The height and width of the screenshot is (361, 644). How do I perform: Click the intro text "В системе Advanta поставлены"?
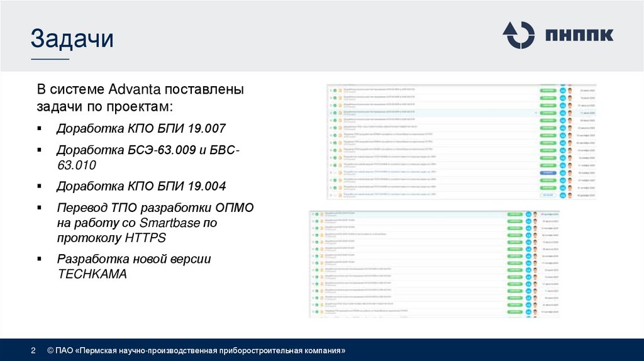tap(140, 89)
